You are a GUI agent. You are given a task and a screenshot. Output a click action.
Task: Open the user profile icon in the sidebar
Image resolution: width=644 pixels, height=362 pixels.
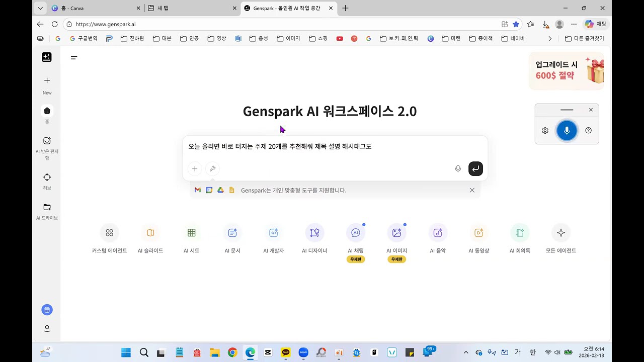coord(47,328)
